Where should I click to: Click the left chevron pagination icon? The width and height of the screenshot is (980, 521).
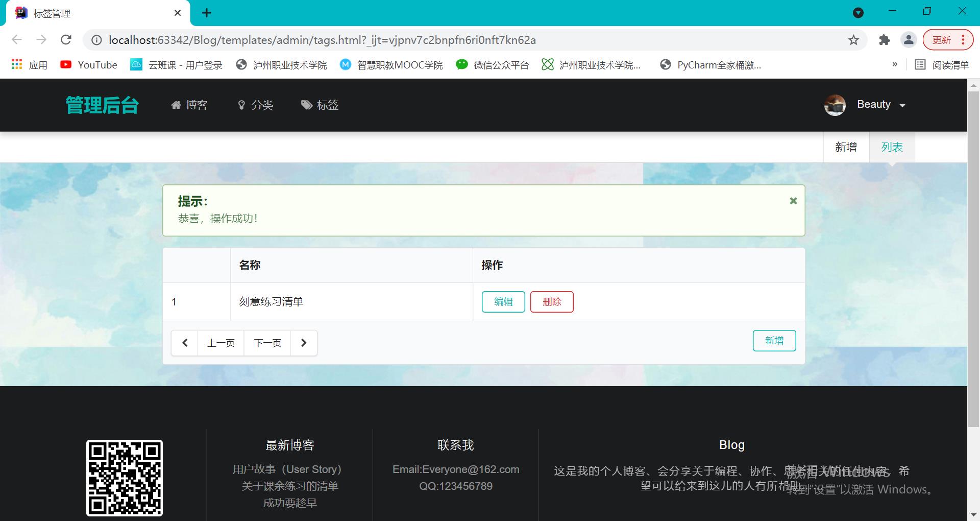(185, 343)
